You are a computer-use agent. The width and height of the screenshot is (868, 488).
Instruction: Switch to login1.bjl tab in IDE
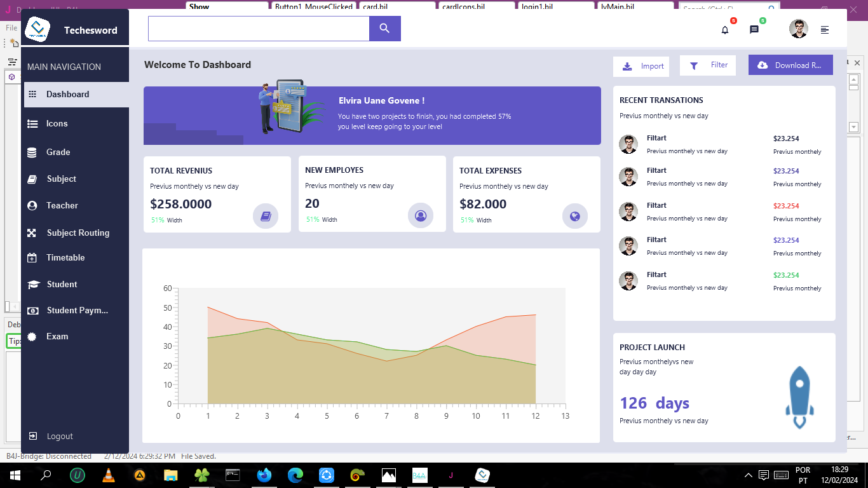point(556,6)
